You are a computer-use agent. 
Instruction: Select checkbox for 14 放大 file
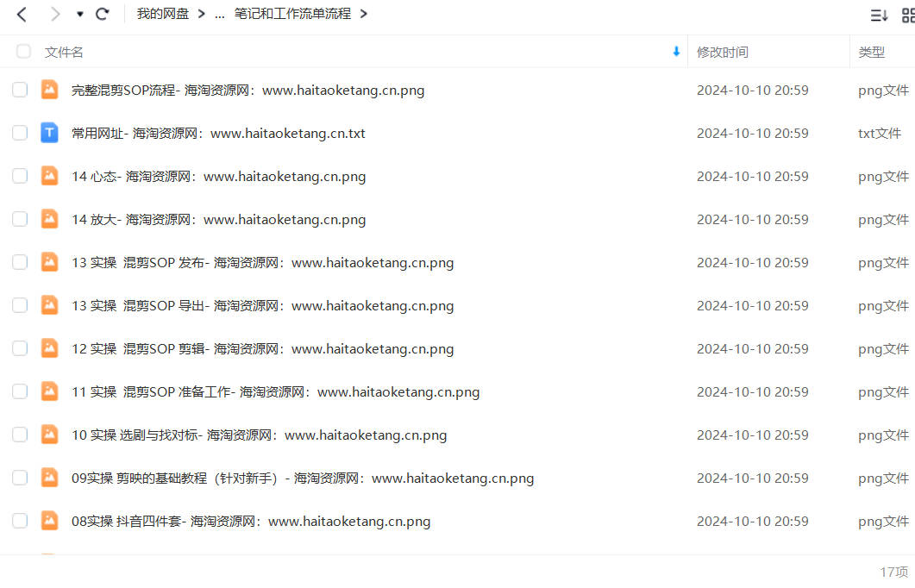[x=20, y=219]
